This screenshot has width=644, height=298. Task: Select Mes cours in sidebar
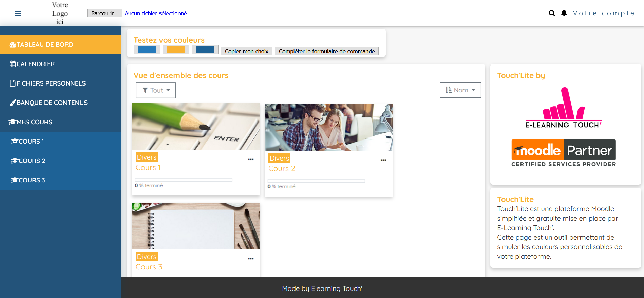[60, 122]
